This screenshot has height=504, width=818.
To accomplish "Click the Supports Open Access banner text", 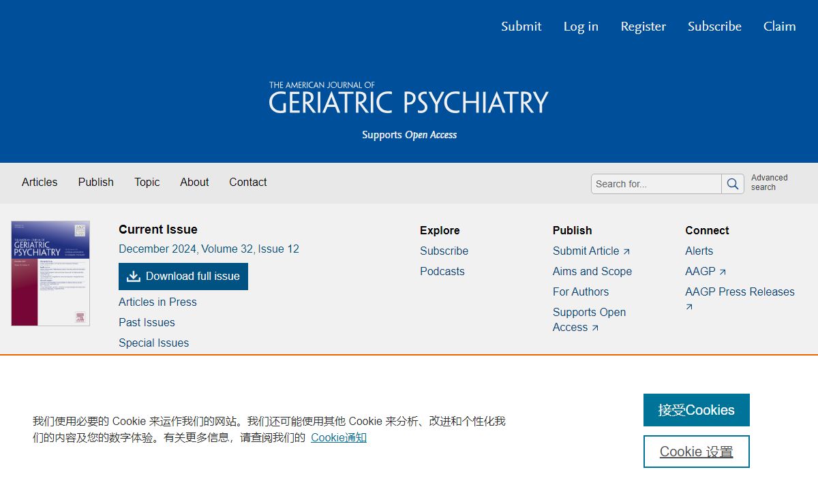I will 409,135.
